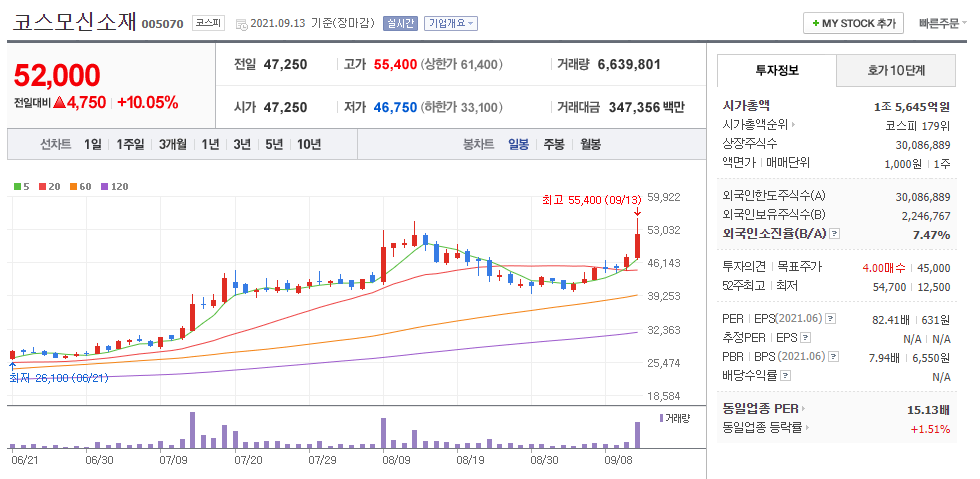The width and height of the screenshot is (980, 479).
Task: Expand the 빠른주문 quick order dropdown
Action: [x=942, y=24]
